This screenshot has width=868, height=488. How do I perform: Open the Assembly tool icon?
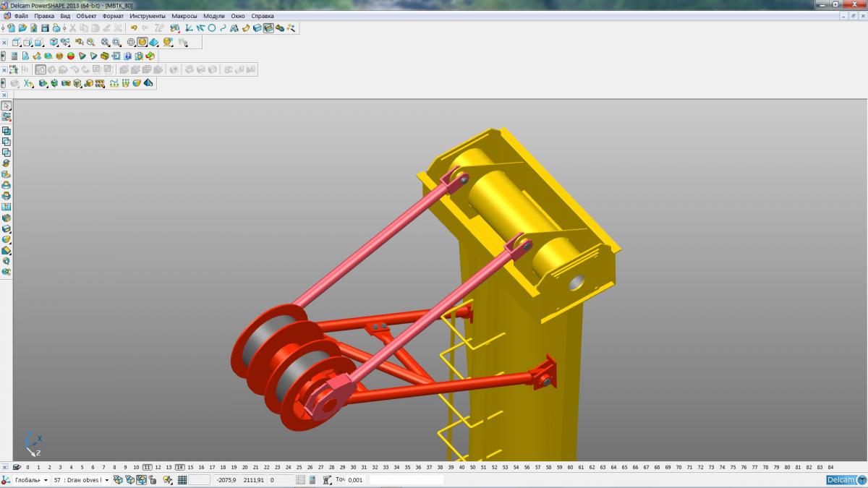point(279,28)
